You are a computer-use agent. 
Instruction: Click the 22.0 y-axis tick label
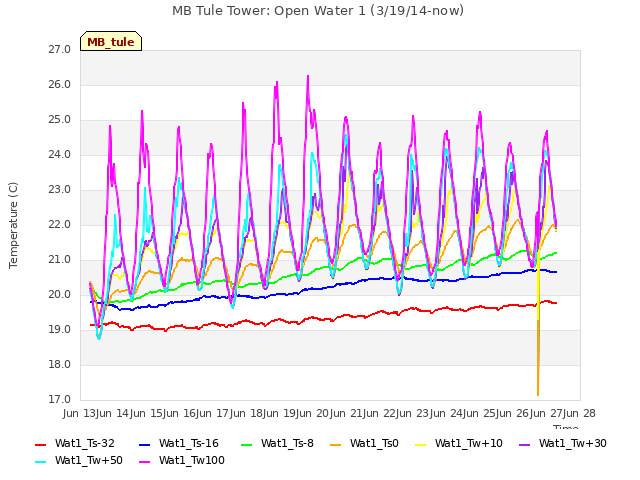click(60, 225)
